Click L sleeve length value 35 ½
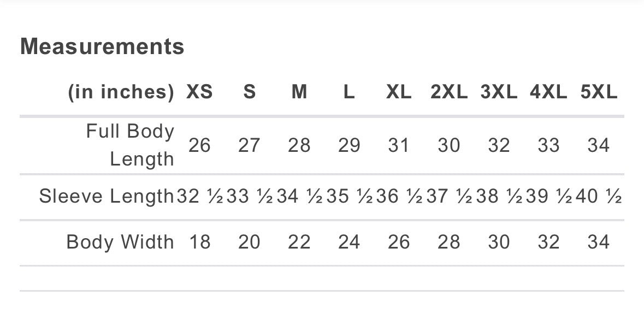 pyautogui.click(x=350, y=196)
